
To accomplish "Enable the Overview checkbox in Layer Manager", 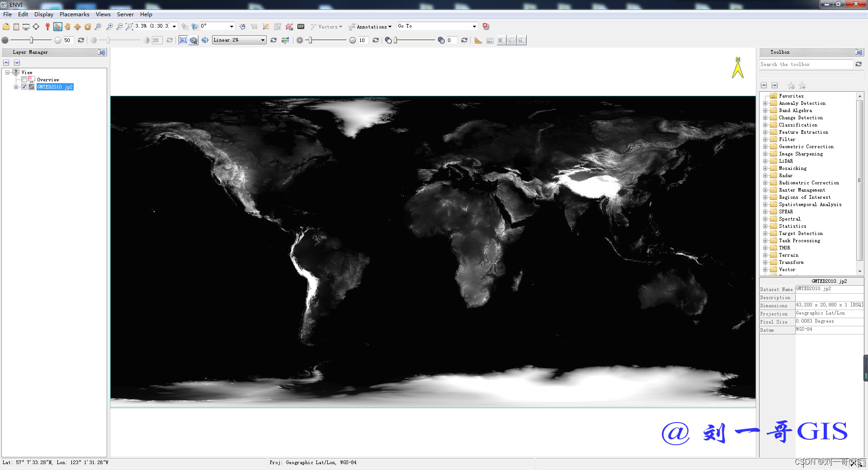I will [24, 80].
